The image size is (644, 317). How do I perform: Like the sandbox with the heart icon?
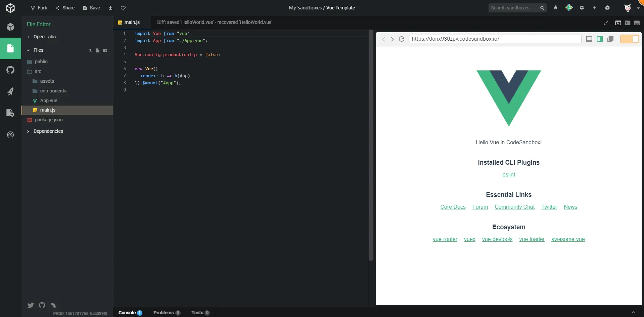pyautogui.click(x=123, y=8)
